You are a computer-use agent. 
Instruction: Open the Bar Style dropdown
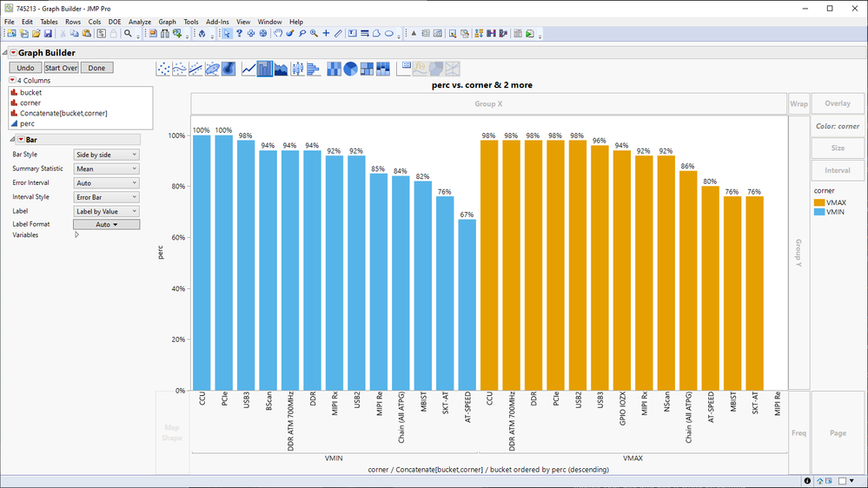pyautogui.click(x=106, y=155)
